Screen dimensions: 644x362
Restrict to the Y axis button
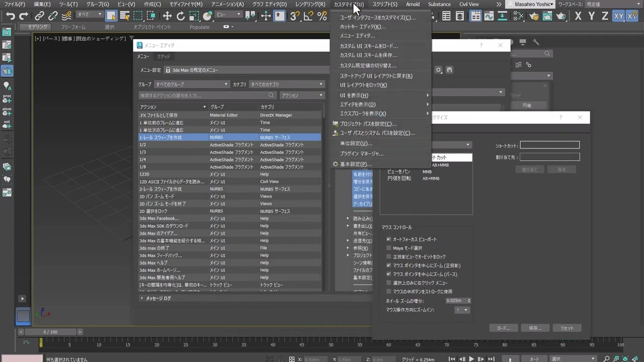coord(592,16)
